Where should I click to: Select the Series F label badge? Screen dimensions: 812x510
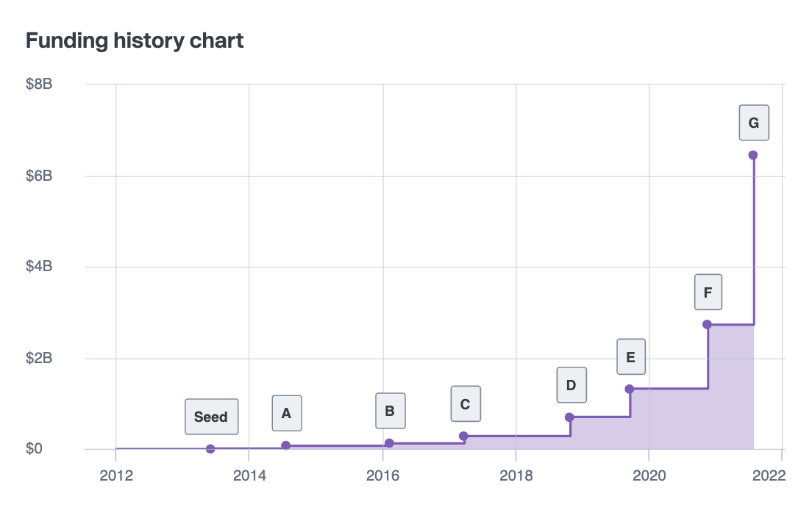[708, 292]
